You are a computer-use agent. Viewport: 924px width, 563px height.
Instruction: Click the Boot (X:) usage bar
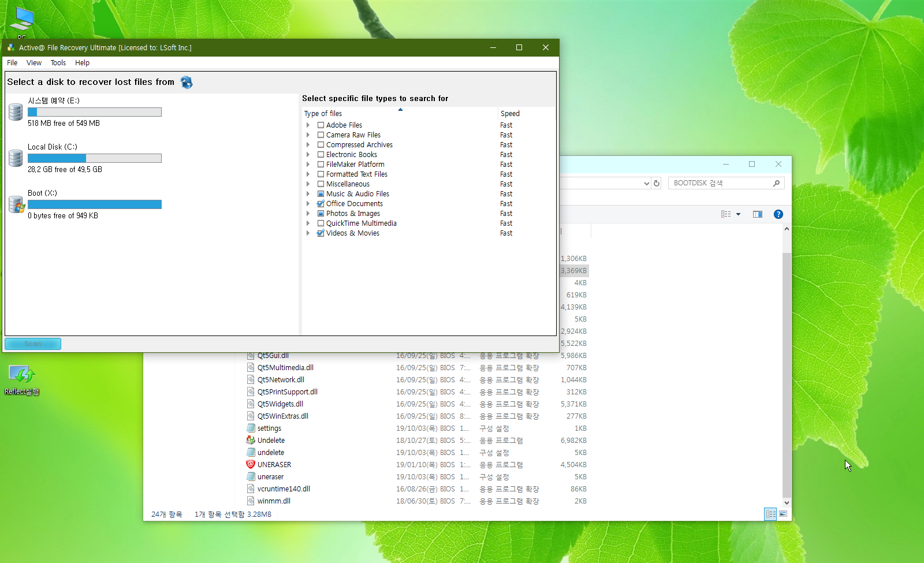(95, 204)
